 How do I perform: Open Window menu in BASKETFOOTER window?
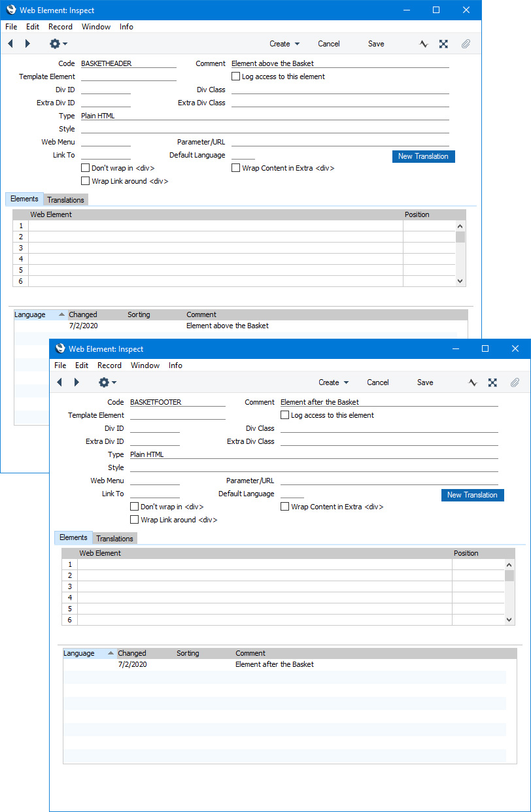pyautogui.click(x=145, y=365)
